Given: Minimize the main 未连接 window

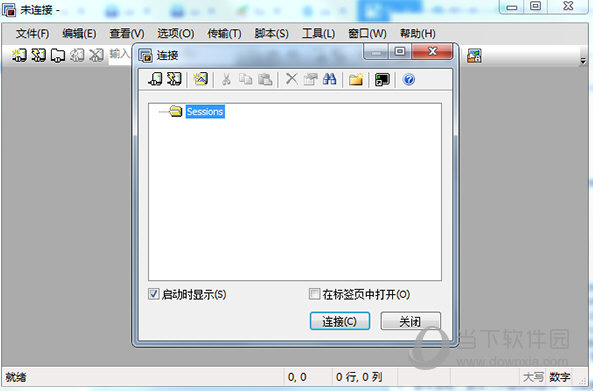Looking at the screenshot, I should pos(512,6).
